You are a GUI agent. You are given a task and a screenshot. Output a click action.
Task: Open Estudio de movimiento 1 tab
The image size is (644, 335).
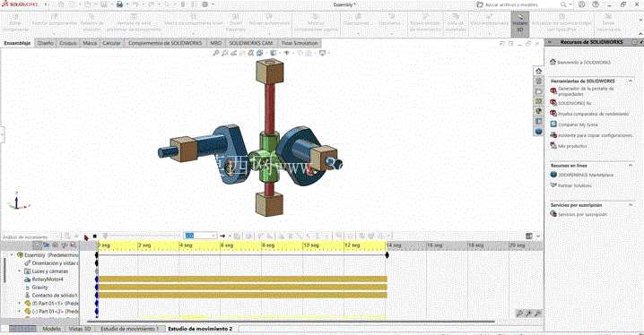[x=130, y=329]
